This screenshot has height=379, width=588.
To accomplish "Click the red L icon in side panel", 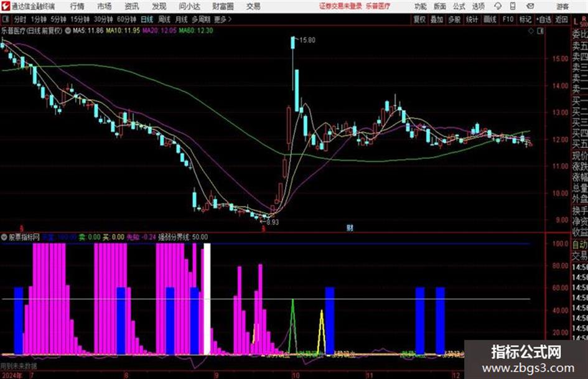I will [576, 22].
